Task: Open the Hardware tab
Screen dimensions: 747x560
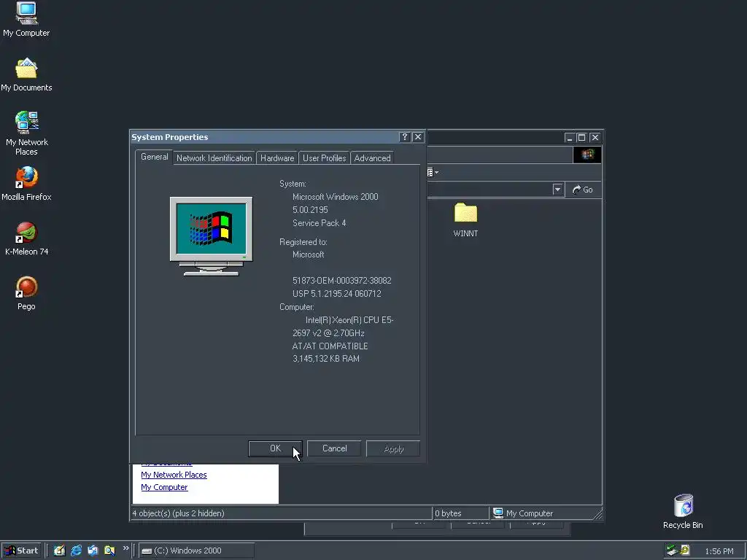Action: point(277,158)
